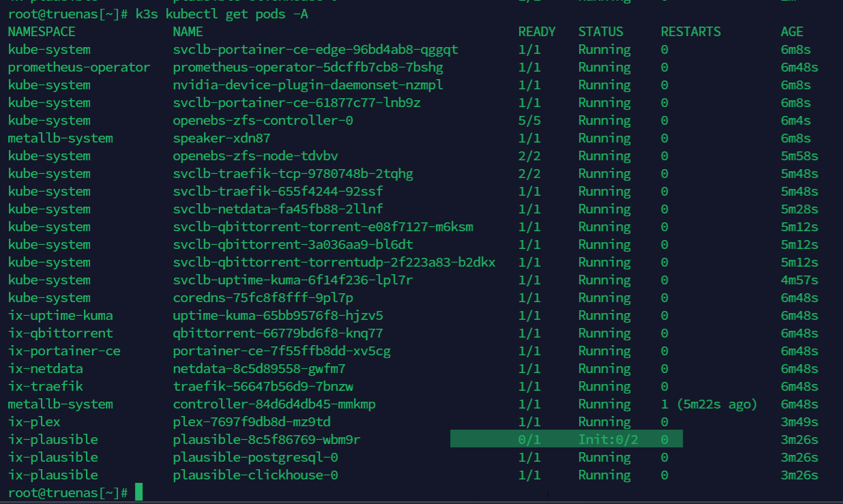843x504 pixels.
Task: Click the 4m57s age value
Action: [799, 280]
